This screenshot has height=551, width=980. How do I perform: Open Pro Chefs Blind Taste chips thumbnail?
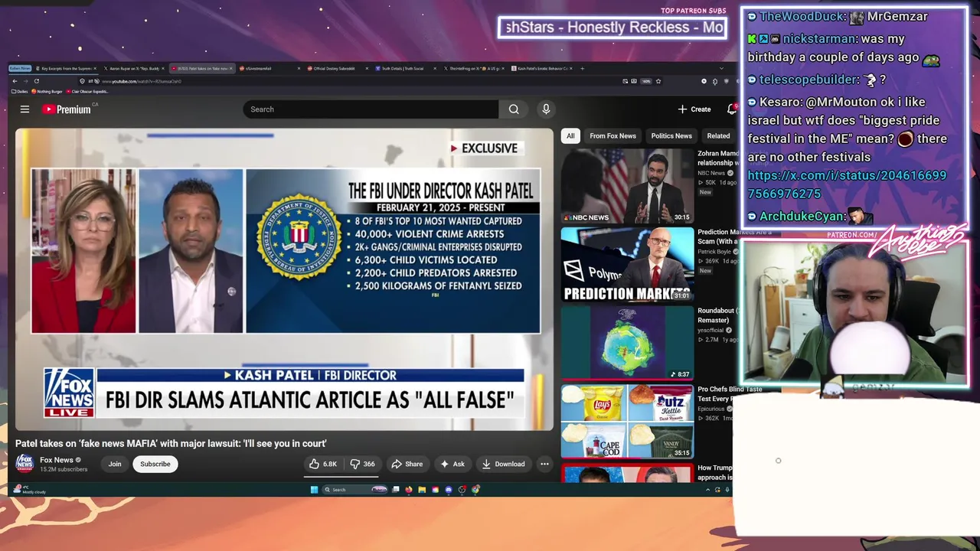[x=627, y=422]
